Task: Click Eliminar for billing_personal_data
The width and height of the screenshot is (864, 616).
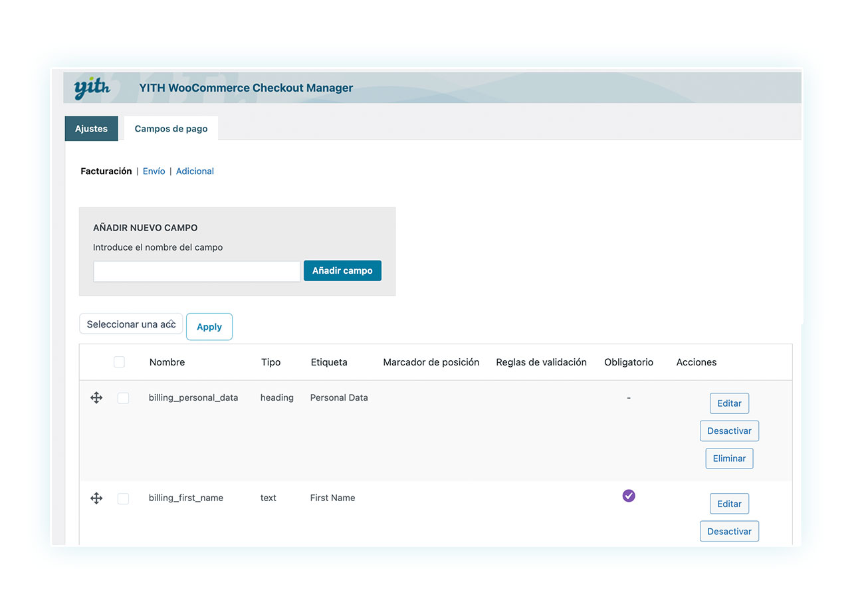Action: (x=729, y=459)
